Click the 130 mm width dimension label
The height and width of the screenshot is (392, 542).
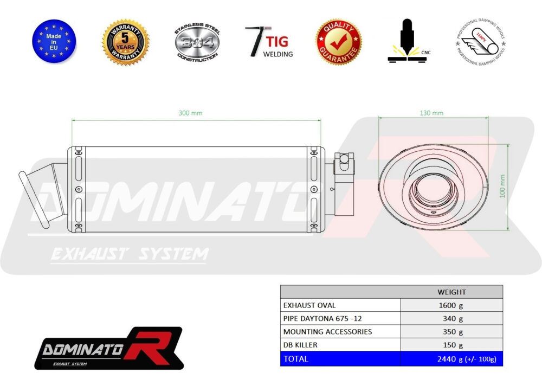tap(431, 113)
